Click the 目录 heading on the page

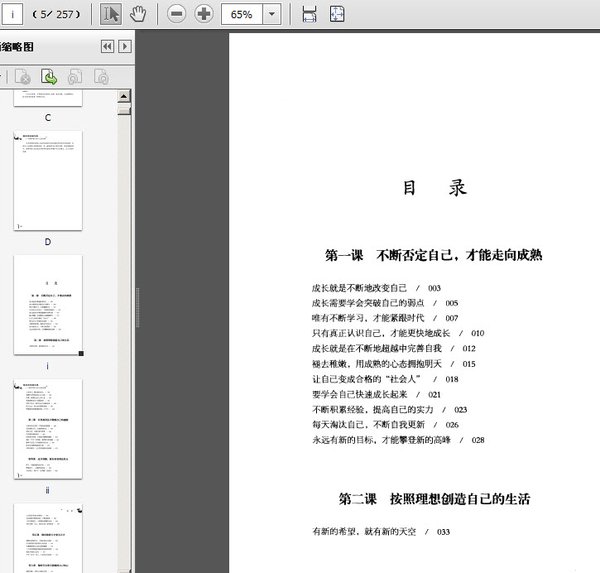(x=434, y=188)
